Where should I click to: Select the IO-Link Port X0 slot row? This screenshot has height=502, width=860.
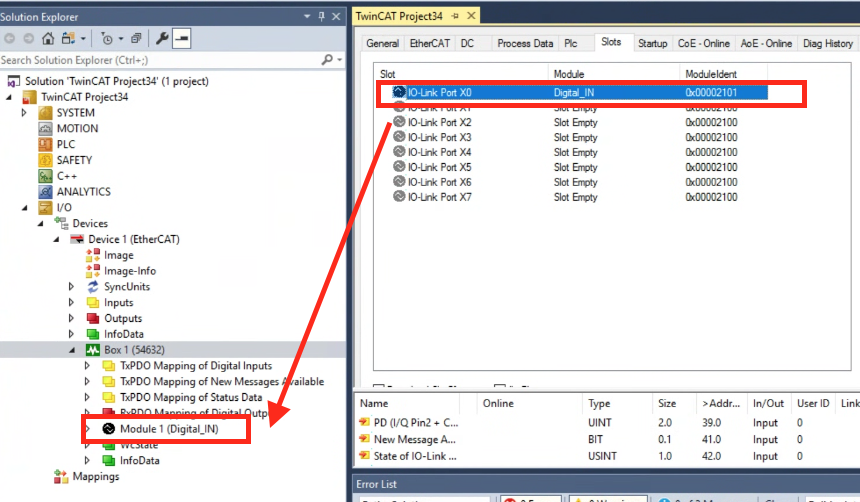click(x=579, y=93)
